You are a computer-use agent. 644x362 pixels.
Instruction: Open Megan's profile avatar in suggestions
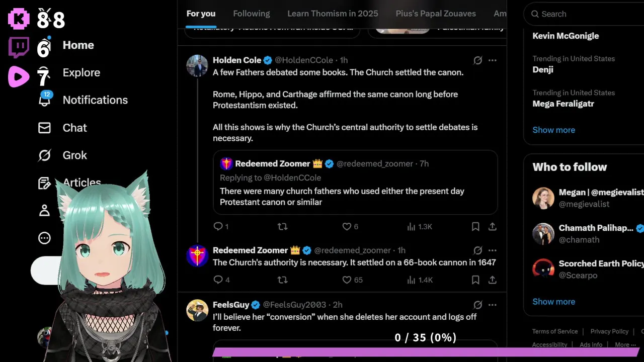click(543, 198)
